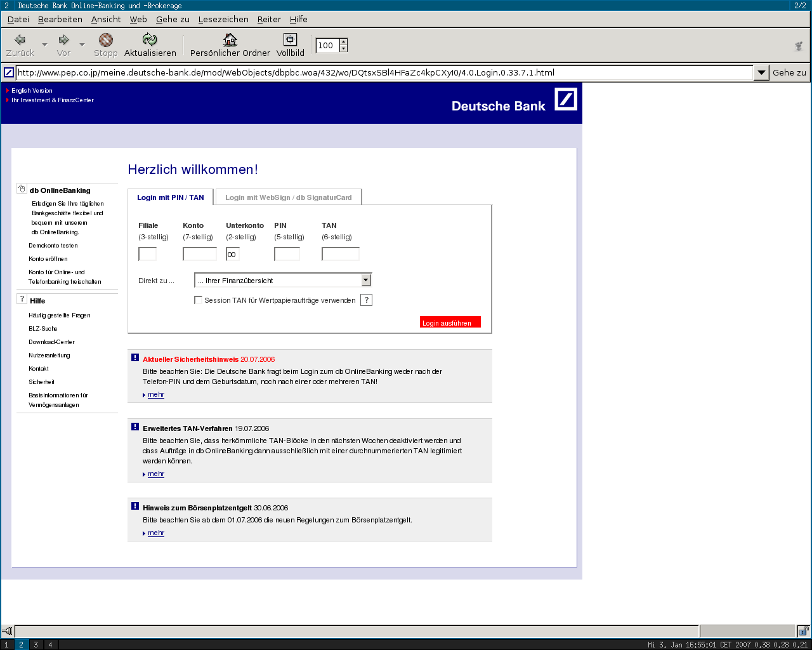Click the PIN input field
812x650 pixels.
tap(287, 254)
